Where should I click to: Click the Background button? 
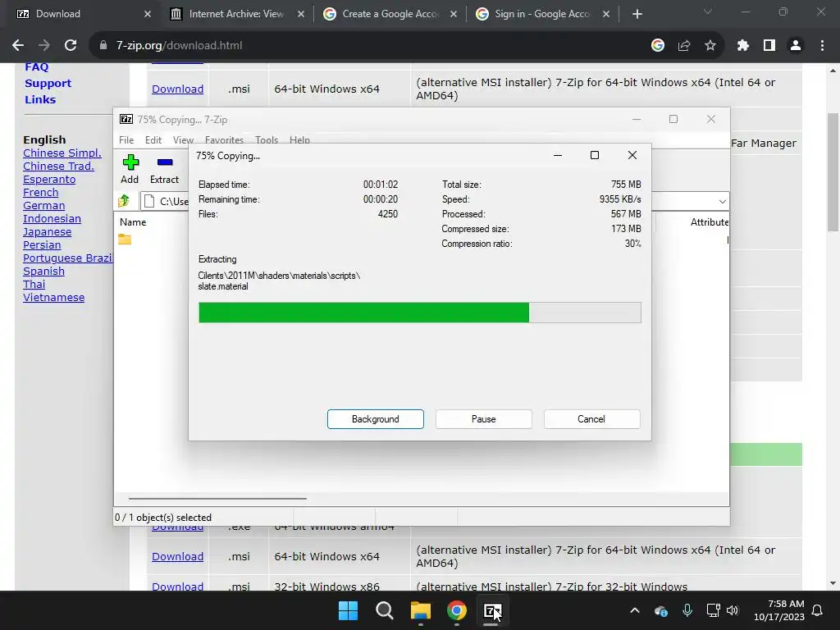coord(376,419)
